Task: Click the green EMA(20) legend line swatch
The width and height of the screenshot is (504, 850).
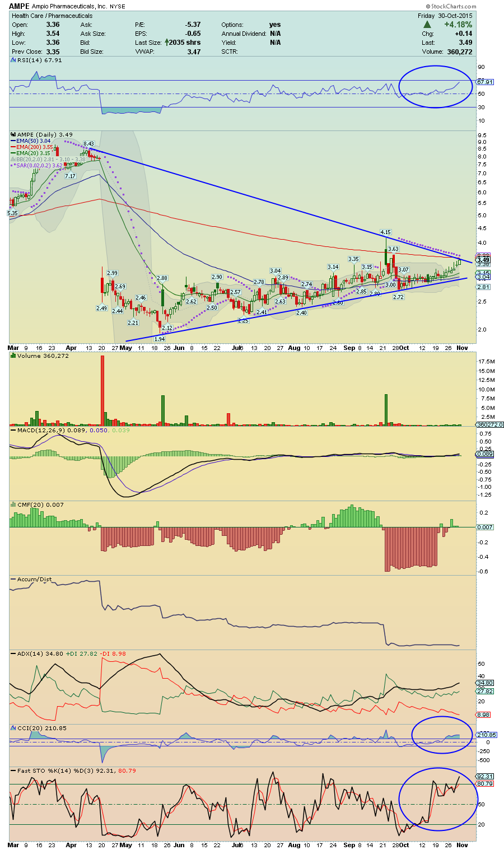Action: [14, 153]
